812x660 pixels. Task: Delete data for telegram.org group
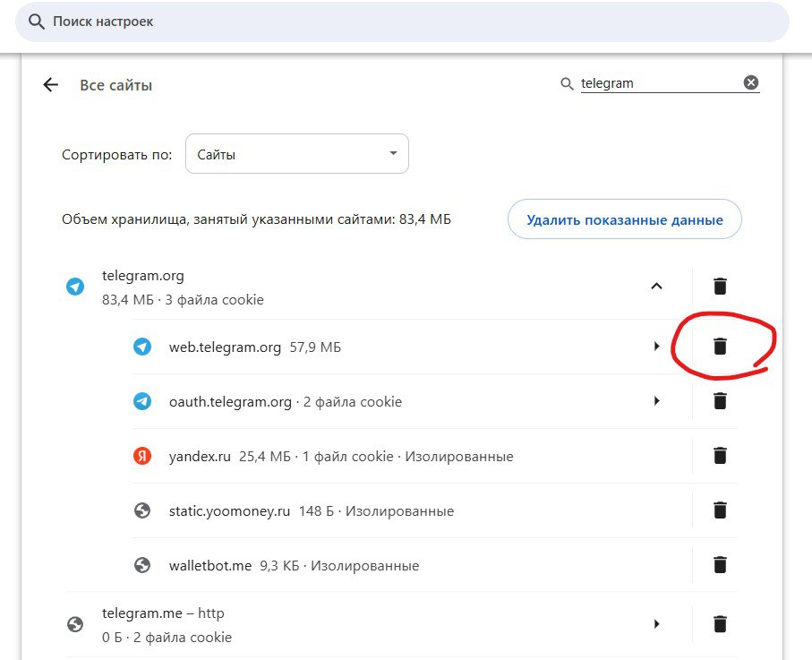point(720,286)
